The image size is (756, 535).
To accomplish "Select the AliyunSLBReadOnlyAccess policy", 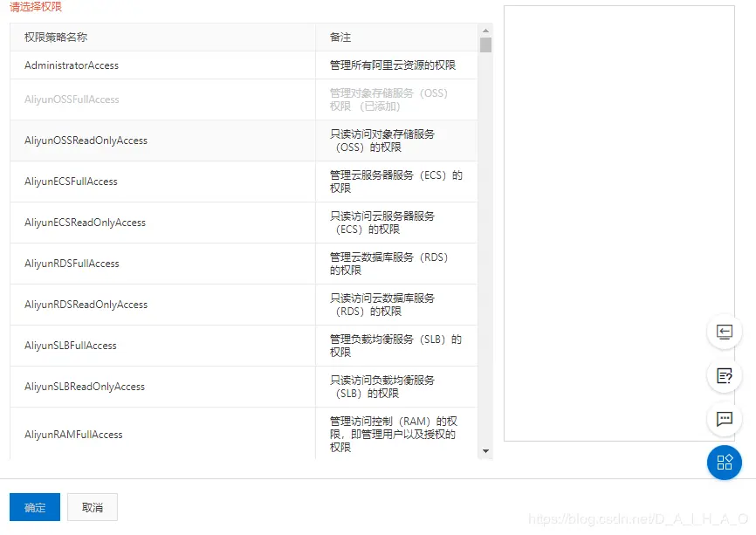I will click(85, 386).
